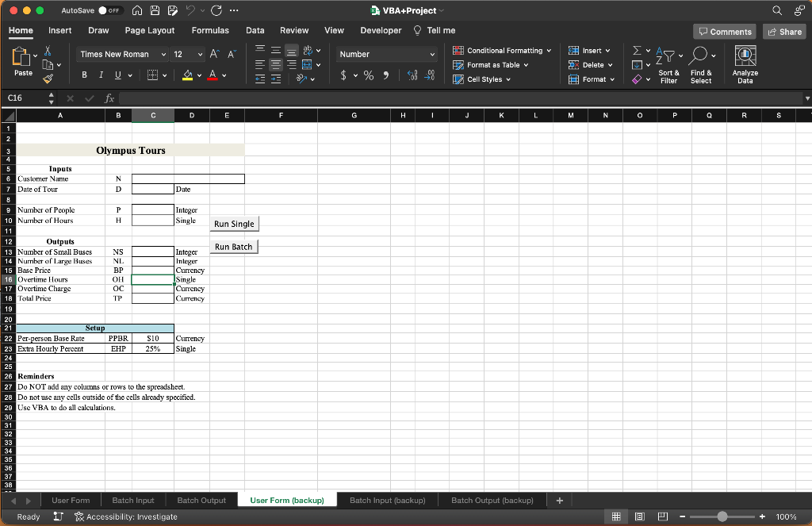Expand the Conditional Formatting menu
The width and height of the screenshot is (812, 526).
(503, 51)
